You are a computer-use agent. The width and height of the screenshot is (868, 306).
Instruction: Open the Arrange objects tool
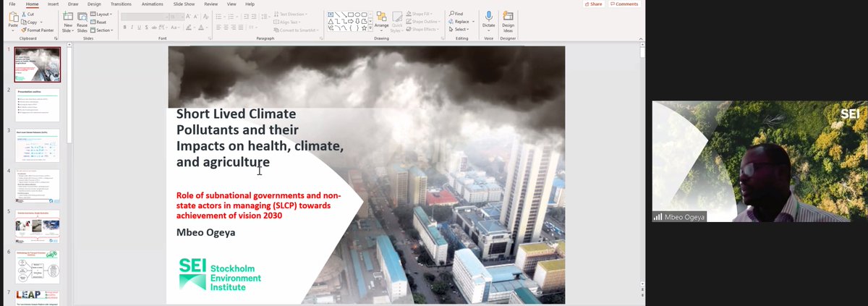(381, 21)
